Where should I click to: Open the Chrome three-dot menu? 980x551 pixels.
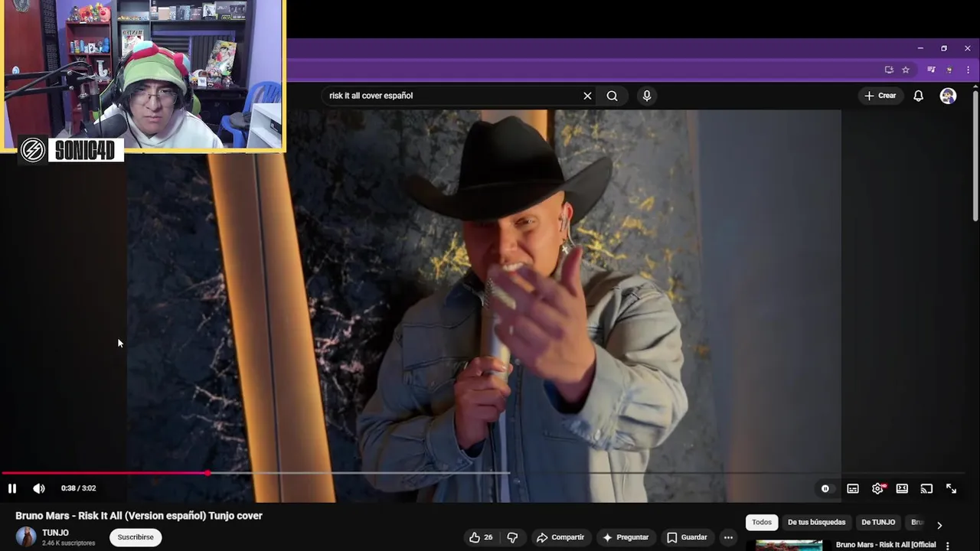pyautogui.click(x=968, y=70)
